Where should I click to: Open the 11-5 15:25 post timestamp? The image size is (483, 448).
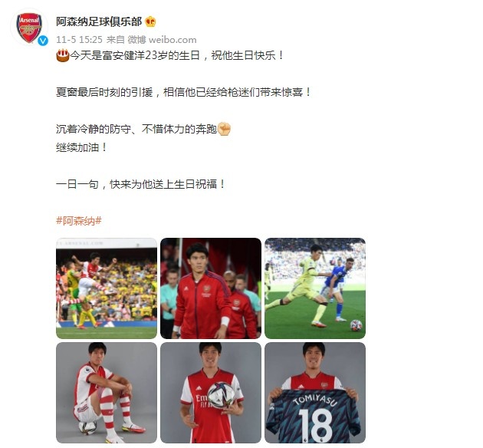point(79,40)
